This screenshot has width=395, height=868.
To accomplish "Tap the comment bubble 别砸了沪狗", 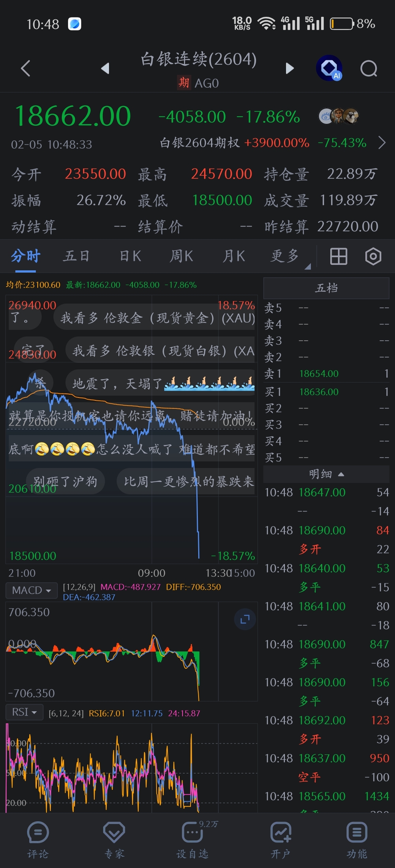I will pos(66,481).
